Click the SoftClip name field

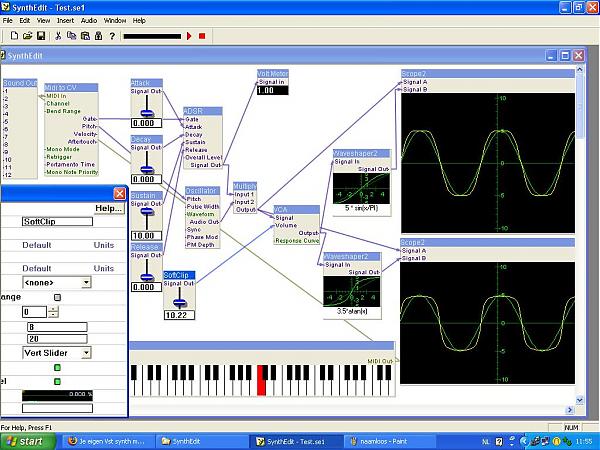point(57,222)
